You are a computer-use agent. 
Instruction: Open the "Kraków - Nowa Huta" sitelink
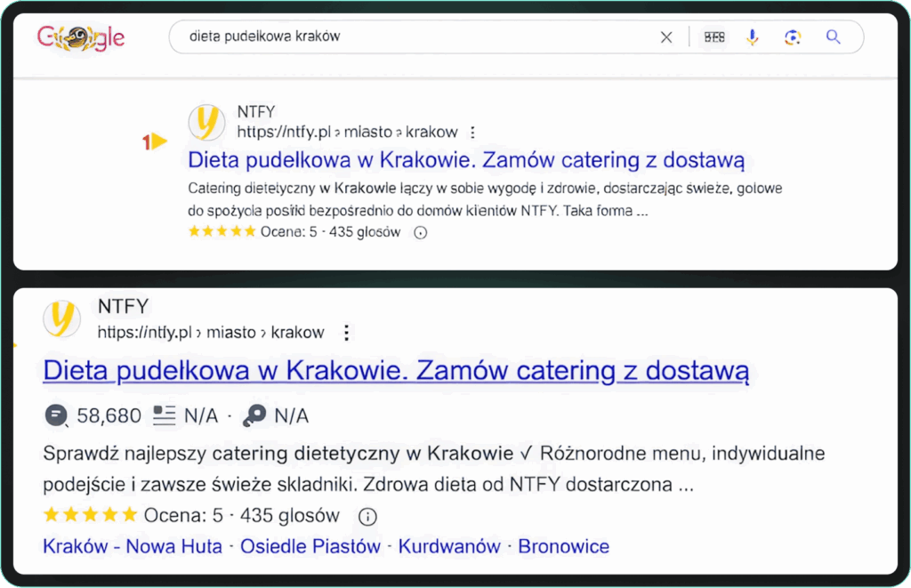tap(133, 546)
